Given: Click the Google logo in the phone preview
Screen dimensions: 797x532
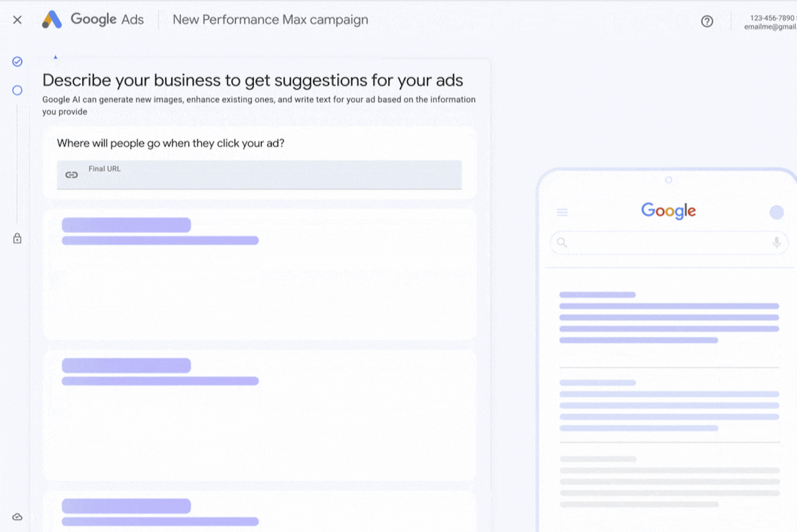Looking at the screenshot, I should (668, 211).
